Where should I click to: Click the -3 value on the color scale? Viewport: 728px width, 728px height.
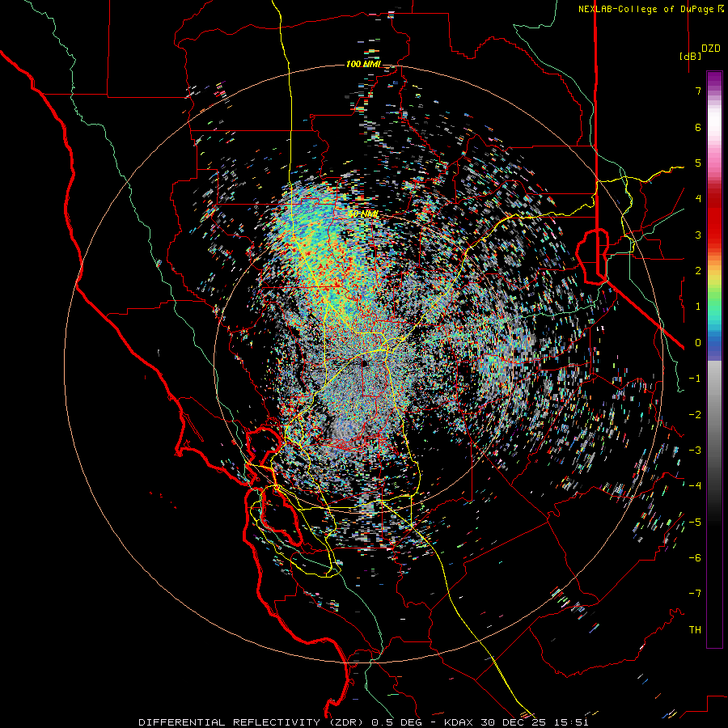[695, 451]
